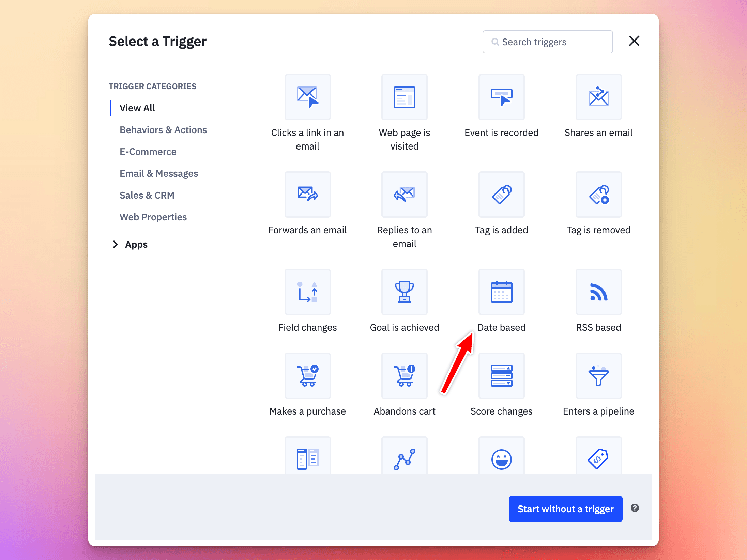Screen dimensions: 747x560
Task: Click the 'Clicks a link in an email' label
Action: pyautogui.click(x=307, y=139)
